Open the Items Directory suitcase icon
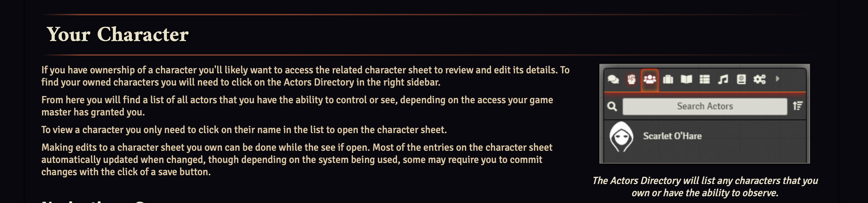The height and width of the screenshot is (203, 868). [668, 80]
